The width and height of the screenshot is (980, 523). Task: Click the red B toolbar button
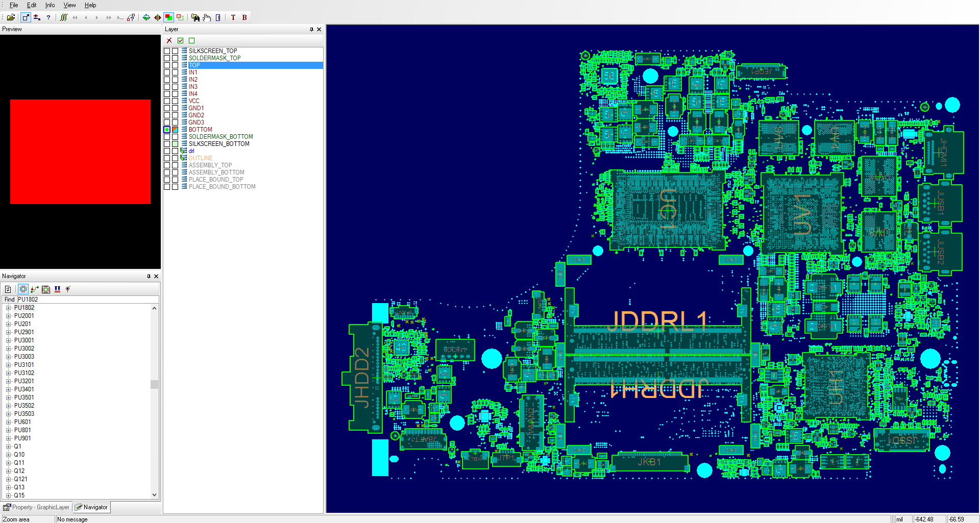pyautogui.click(x=244, y=17)
